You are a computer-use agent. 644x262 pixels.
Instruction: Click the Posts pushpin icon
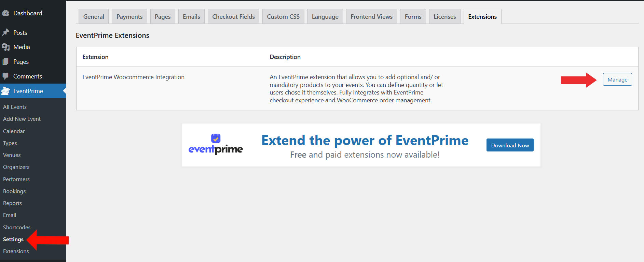click(x=5, y=32)
